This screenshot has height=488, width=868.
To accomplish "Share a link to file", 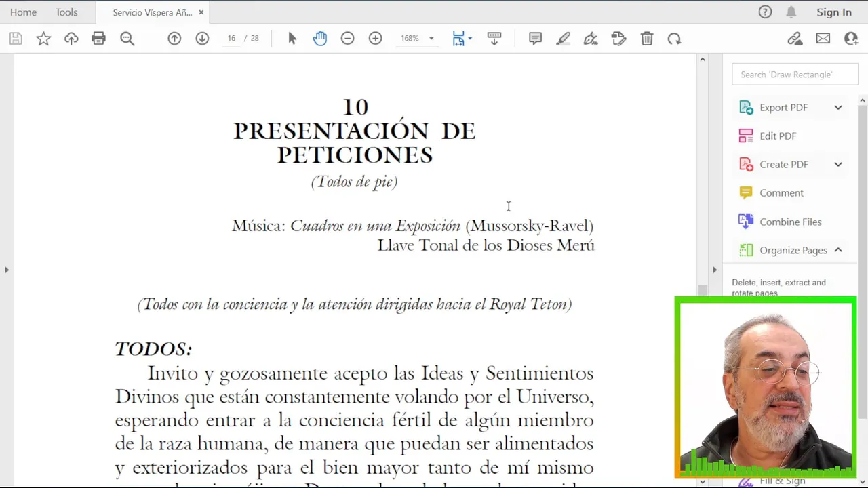I will tap(795, 39).
